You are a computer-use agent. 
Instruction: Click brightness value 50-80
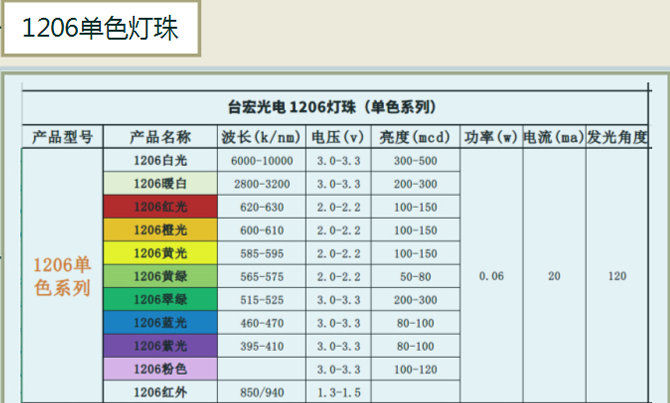[415, 276]
